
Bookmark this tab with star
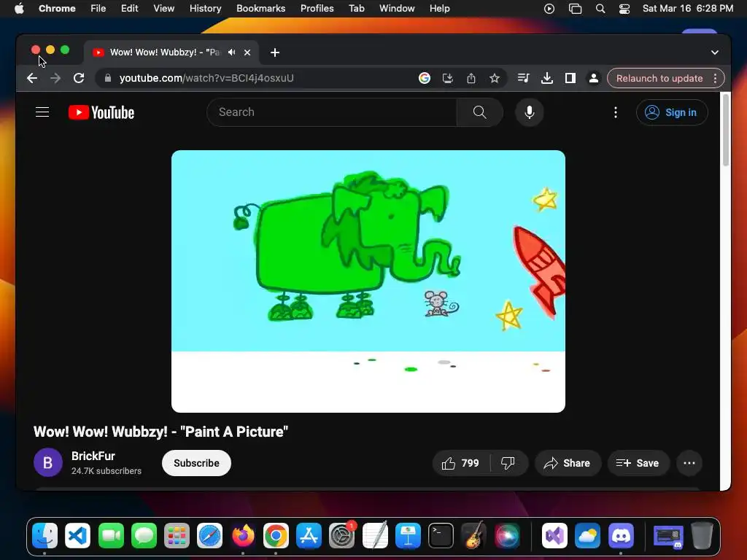click(495, 78)
